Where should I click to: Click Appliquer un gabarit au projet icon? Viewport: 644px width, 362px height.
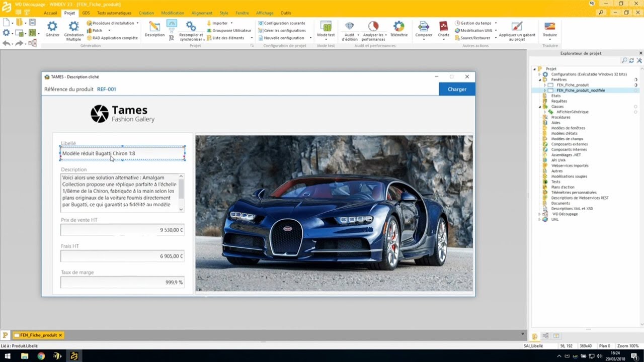pyautogui.click(x=517, y=26)
